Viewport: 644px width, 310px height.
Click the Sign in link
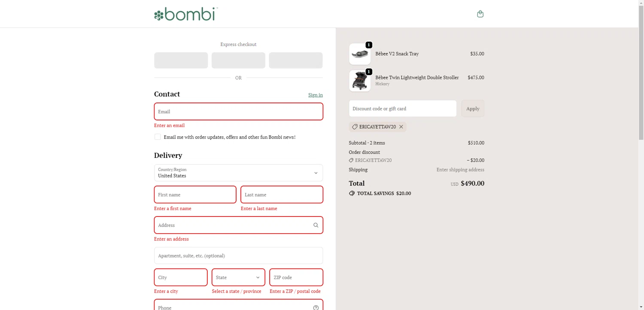316,95
